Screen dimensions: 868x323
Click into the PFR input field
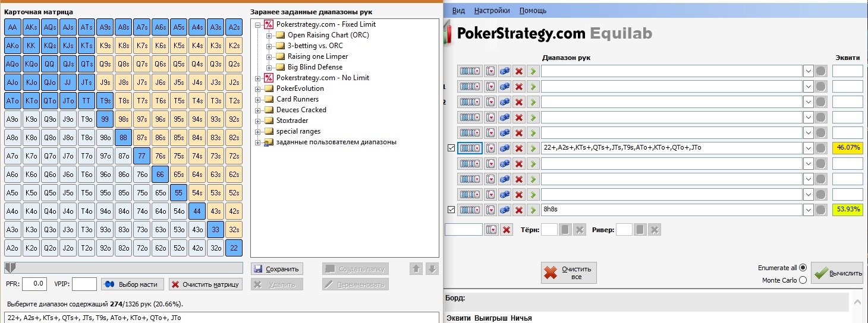pyautogui.click(x=34, y=284)
